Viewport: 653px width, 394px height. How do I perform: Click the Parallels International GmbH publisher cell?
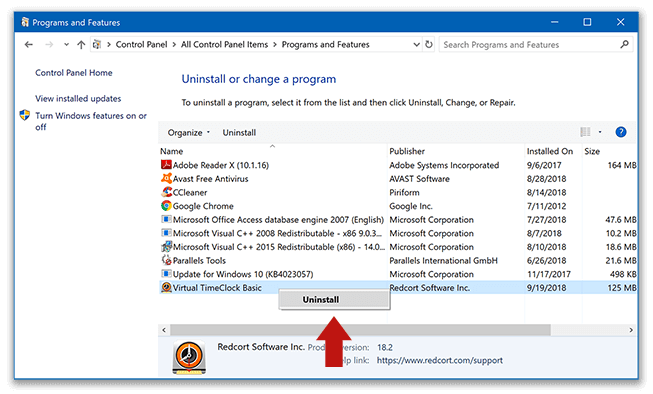click(x=444, y=260)
